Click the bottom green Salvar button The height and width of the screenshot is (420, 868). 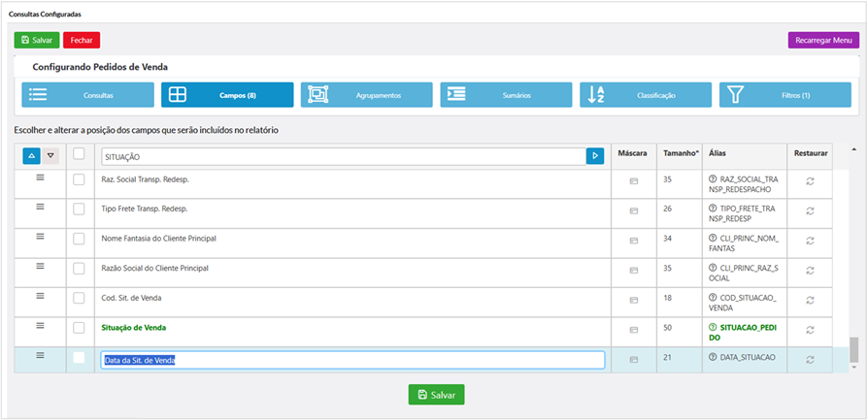[x=436, y=395]
